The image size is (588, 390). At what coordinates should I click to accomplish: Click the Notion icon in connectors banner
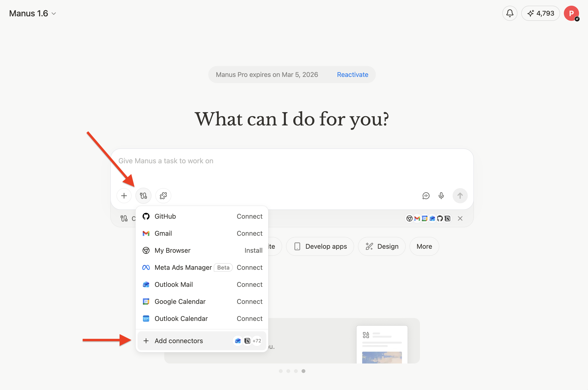[447, 219]
